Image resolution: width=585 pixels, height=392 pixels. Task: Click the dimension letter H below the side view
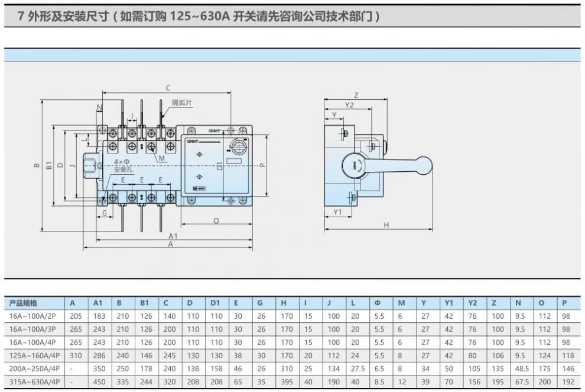click(x=386, y=225)
